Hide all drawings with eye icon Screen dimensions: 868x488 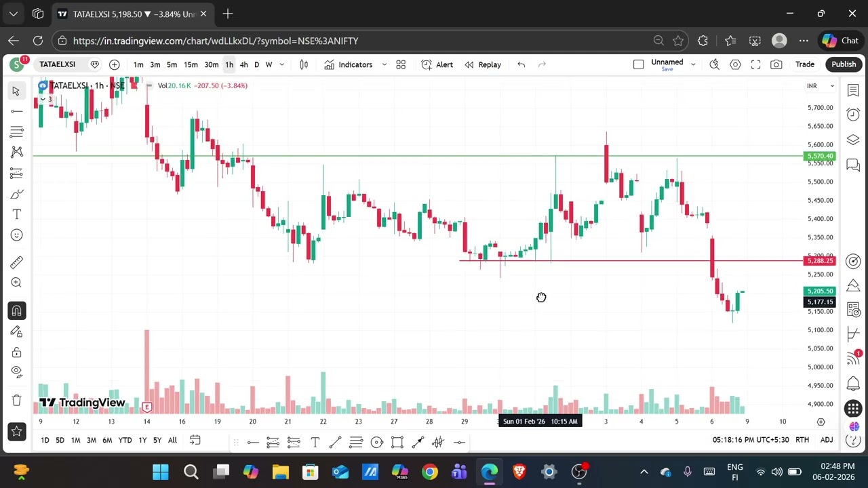tap(16, 371)
